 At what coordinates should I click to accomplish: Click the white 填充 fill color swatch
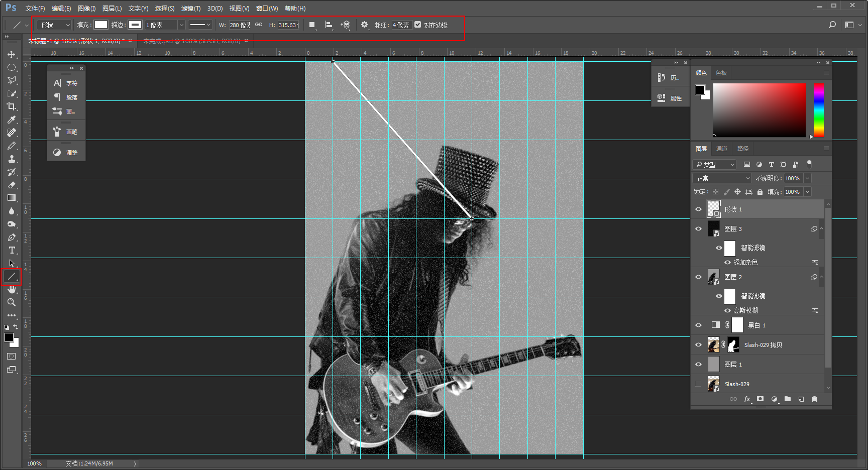tap(101, 25)
